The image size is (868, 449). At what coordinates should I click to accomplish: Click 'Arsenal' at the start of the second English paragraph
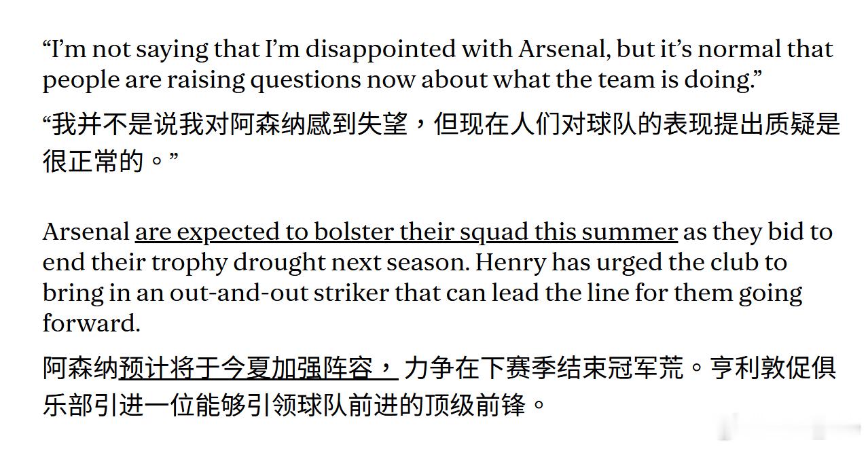86,232
